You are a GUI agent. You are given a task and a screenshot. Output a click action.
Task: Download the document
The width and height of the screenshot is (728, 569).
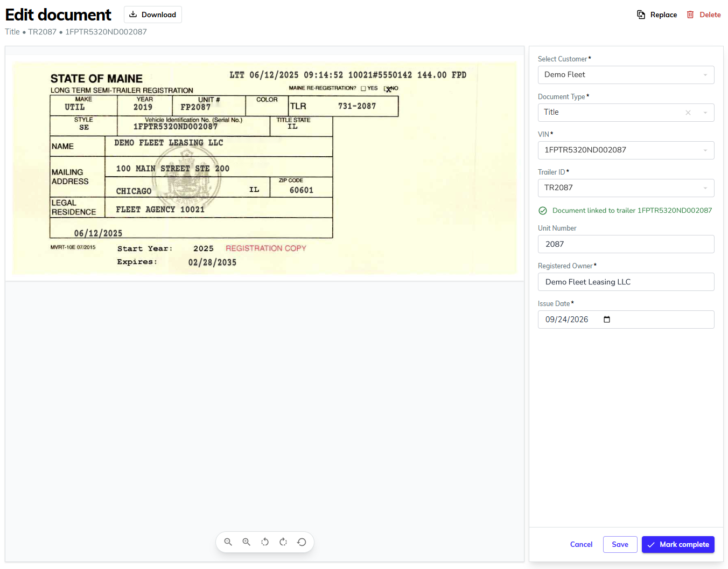[x=153, y=15]
